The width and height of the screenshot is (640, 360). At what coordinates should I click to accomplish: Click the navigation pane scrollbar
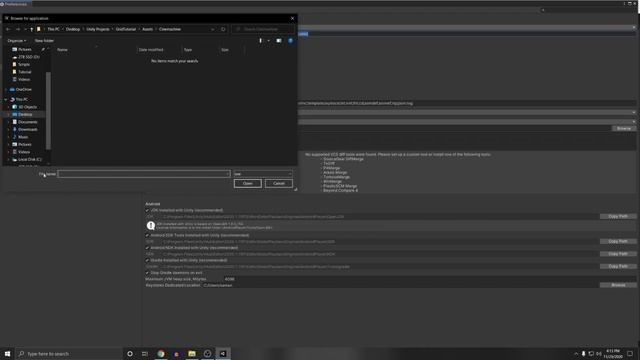coord(48,110)
